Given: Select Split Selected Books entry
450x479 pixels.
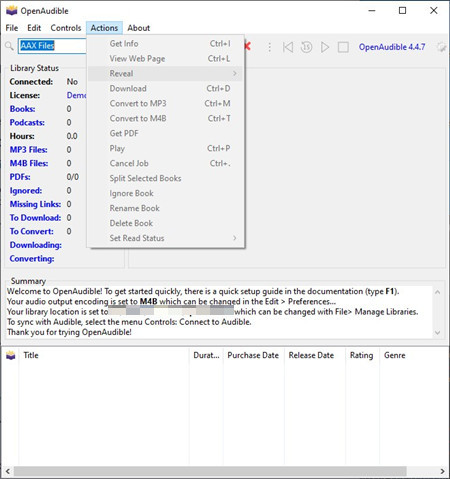Looking at the screenshot, I should pyautogui.click(x=166, y=179).
